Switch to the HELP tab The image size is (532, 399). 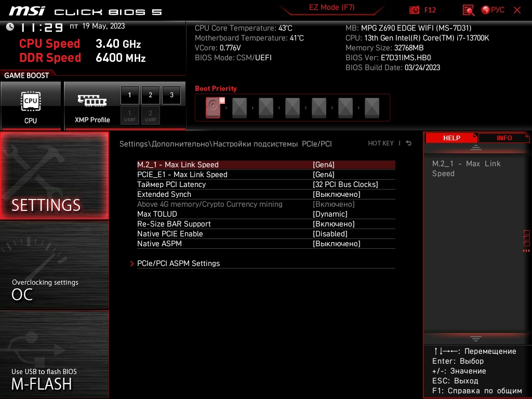pos(451,138)
